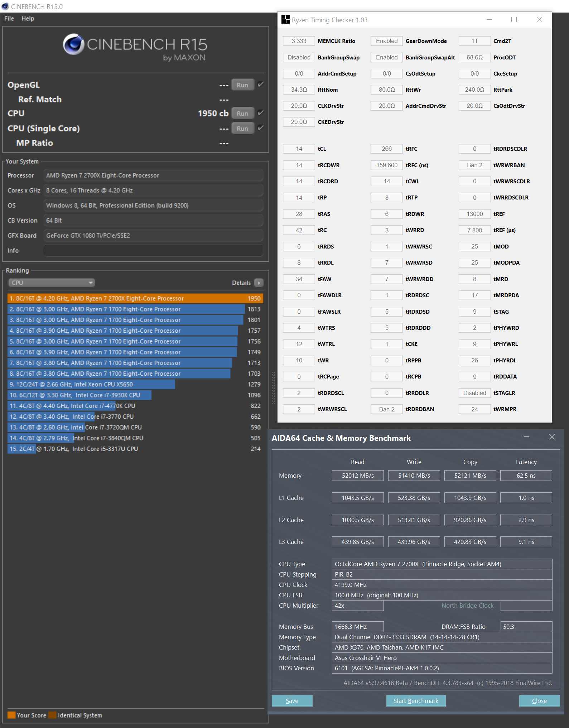Image resolution: width=569 pixels, height=728 pixels.
Task: Select rank 2 Ryzen 7 1700 entry scoring 1813
Action: [x=135, y=309]
